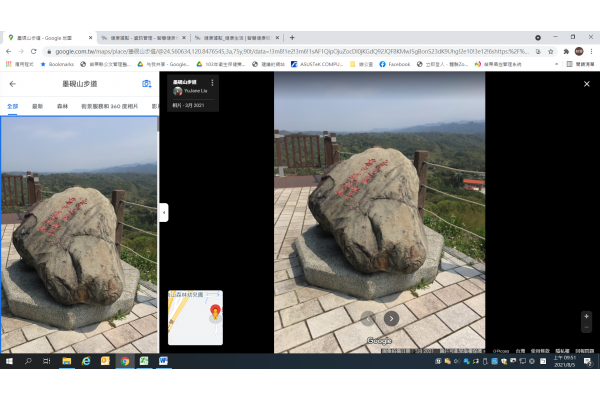
Task: Open the Bookmarks folder in bookmarks bar
Action: point(57,64)
